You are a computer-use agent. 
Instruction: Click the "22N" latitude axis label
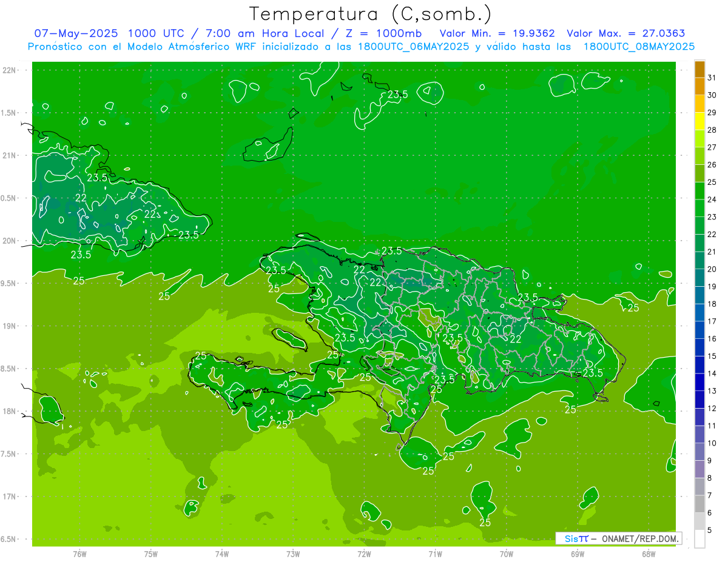point(9,70)
